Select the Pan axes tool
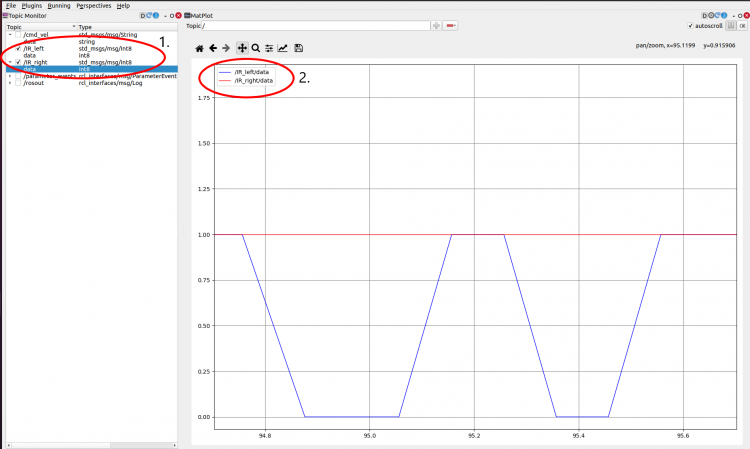Screen dimensions: 750x449 click(242, 48)
